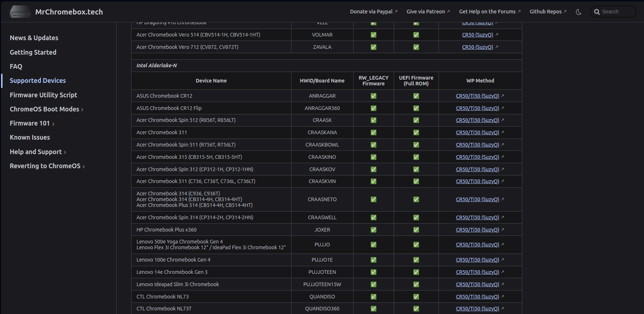Expand Reverting to ChromeOS section
This screenshot has height=314, width=644.
pos(47,166)
